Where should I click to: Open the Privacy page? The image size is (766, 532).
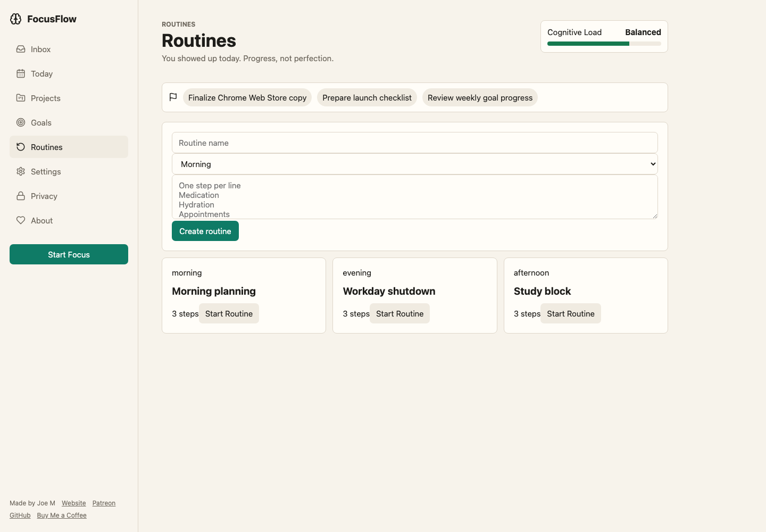click(69, 196)
